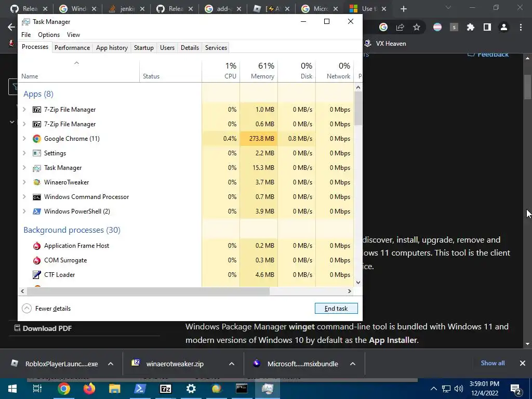The width and height of the screenshot is (532, 399).
Task: Open Chrome three-dot menu
Action: 521,27
